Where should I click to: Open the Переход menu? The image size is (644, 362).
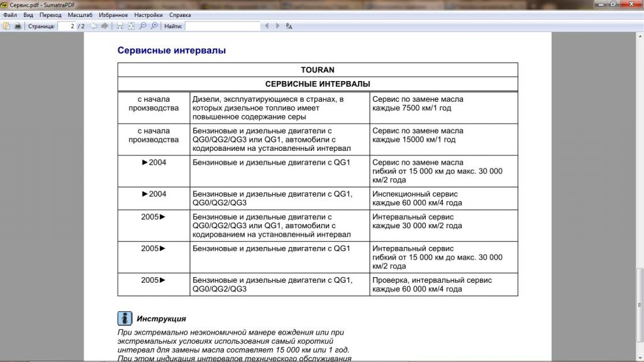click(x=50, y=15)
